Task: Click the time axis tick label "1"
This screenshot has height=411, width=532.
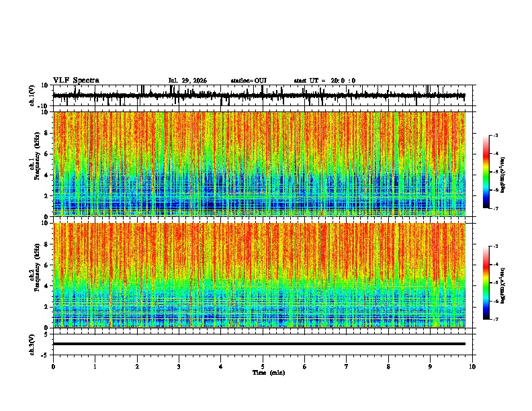Action: tap(95, 367)
